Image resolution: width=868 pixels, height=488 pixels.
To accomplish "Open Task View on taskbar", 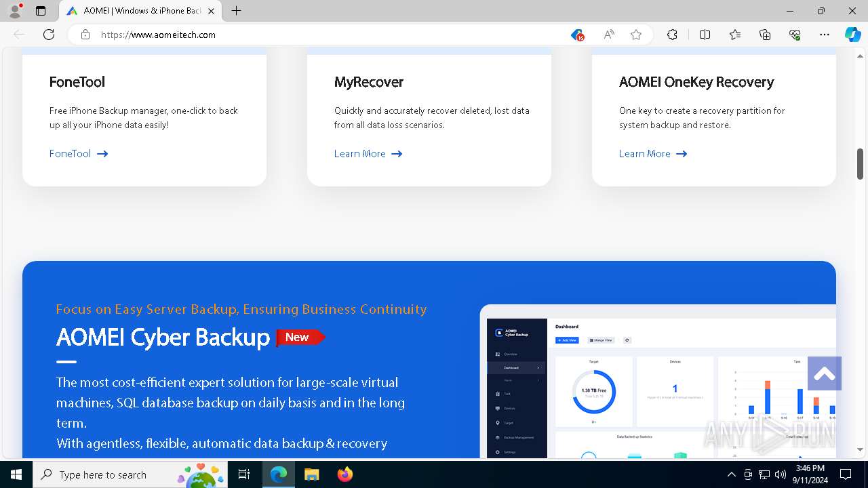I will (x=244, y=474).
